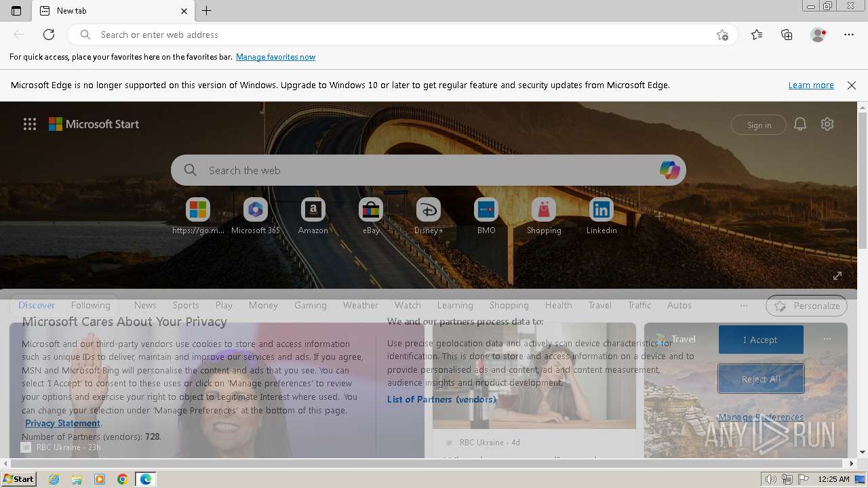Viewport: 868px width, 488px height.
Task: Expand the background image view
Action: pos(837,276)
